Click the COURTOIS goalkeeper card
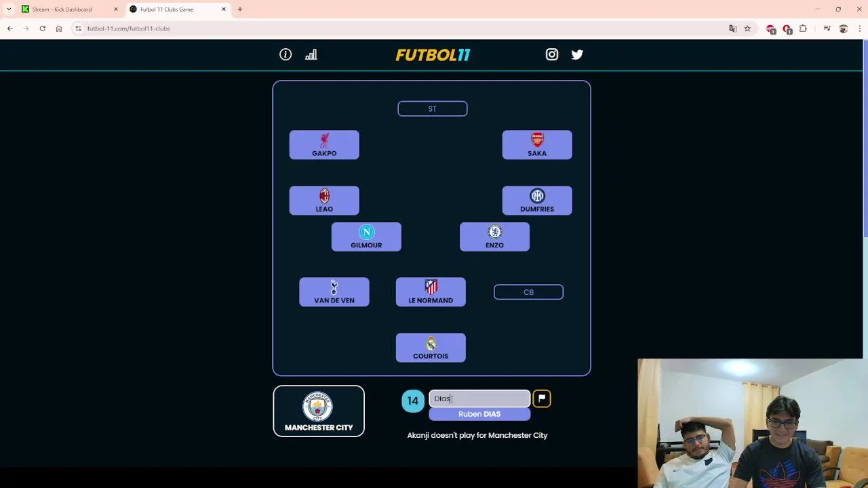The height and width of the screenshot is (488, 868). tap(431, 348)
